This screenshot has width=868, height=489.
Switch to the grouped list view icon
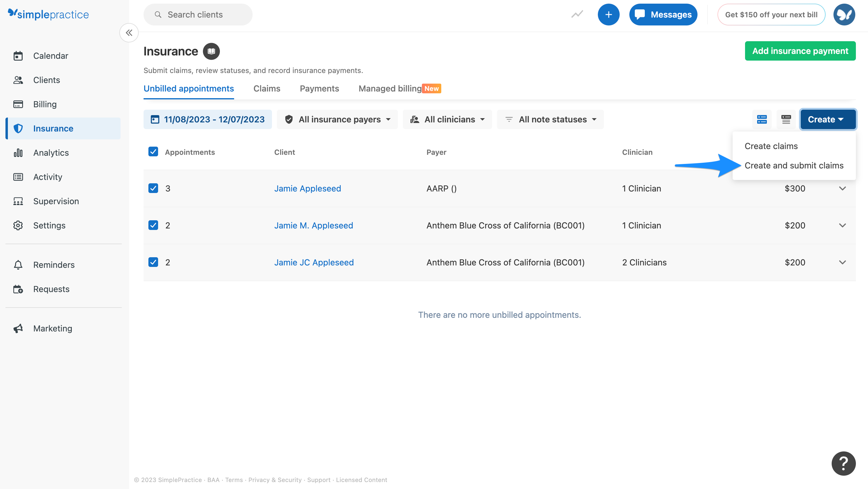(762, 119)
